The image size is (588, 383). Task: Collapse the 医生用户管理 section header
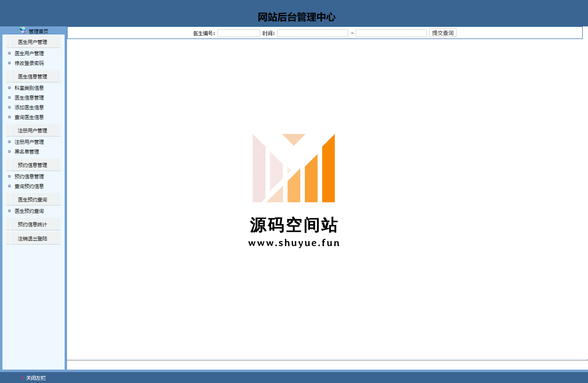coord(33,42)
